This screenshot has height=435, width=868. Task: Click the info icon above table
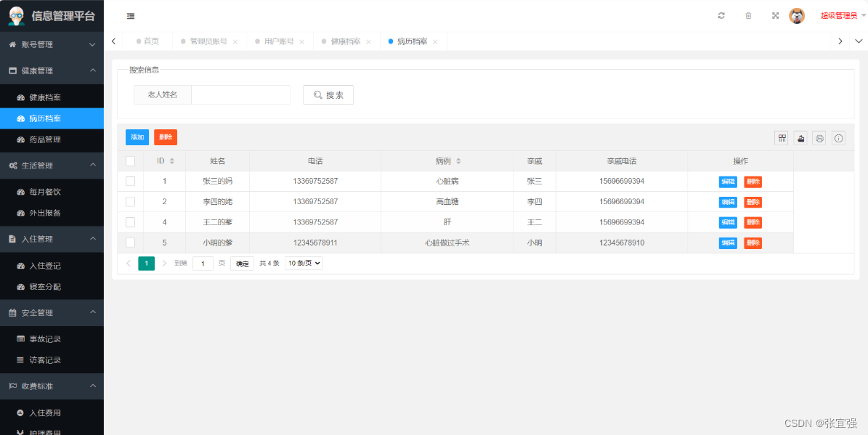[x=839, y=139]
